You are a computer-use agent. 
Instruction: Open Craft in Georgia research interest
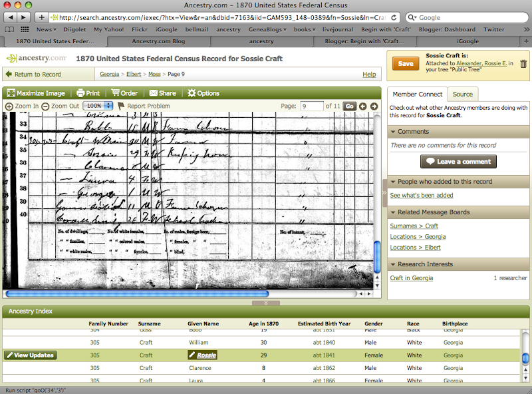click(x=412, y=278)
